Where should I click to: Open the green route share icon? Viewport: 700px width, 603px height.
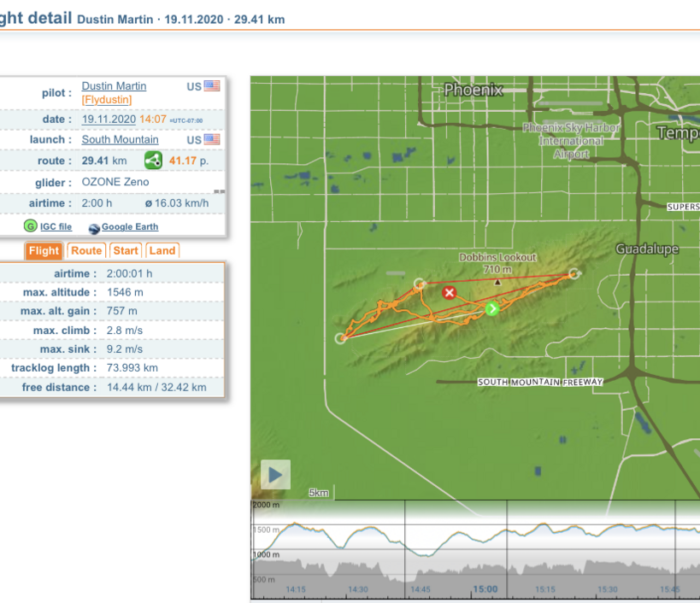(153, 161)
